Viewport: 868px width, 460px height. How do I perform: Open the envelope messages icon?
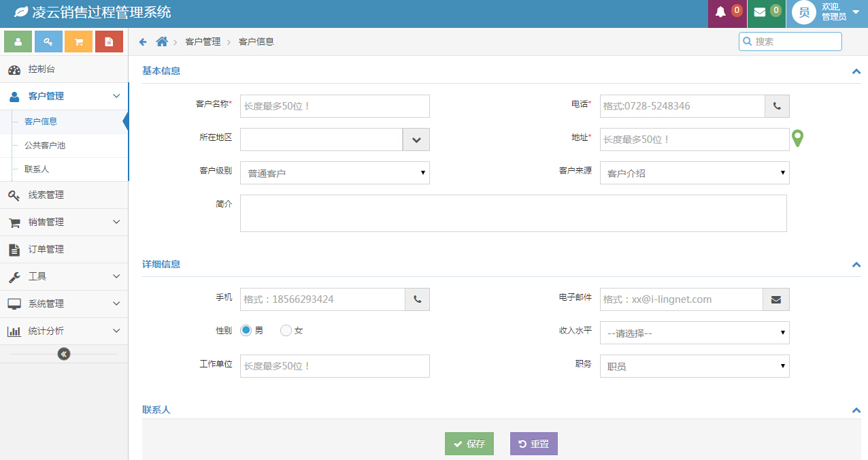coord(760,12)
